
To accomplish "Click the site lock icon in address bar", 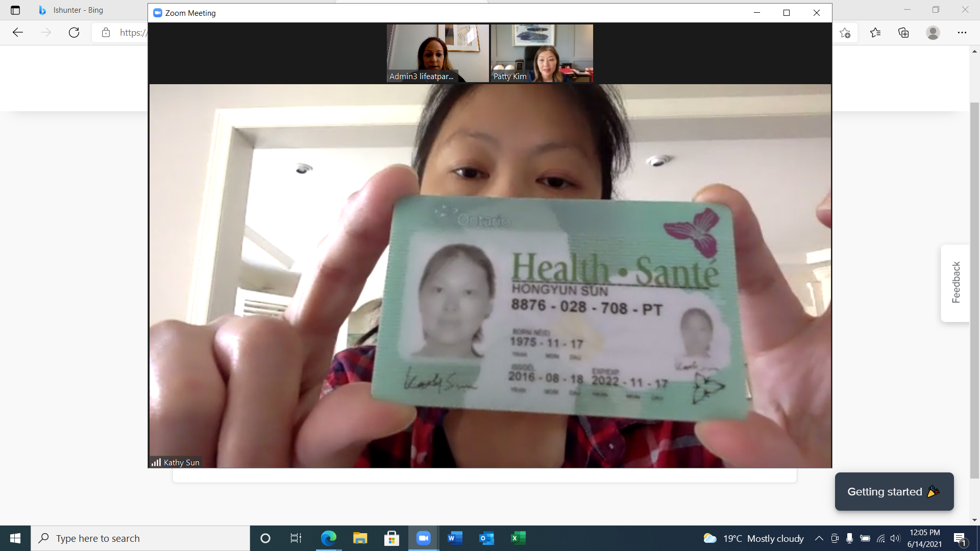I will point(106,33).
